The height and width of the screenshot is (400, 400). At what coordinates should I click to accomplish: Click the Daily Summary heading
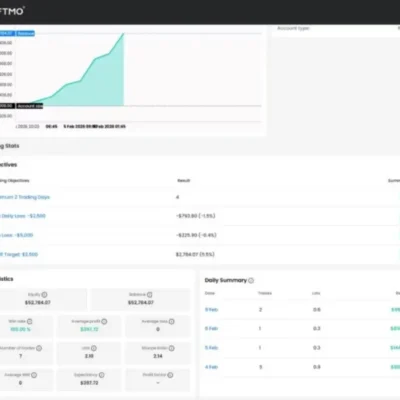[226, 280]
